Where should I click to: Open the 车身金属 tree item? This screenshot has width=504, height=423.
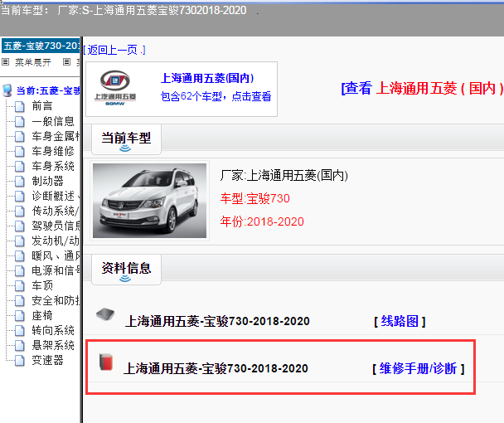coord(56,136)
